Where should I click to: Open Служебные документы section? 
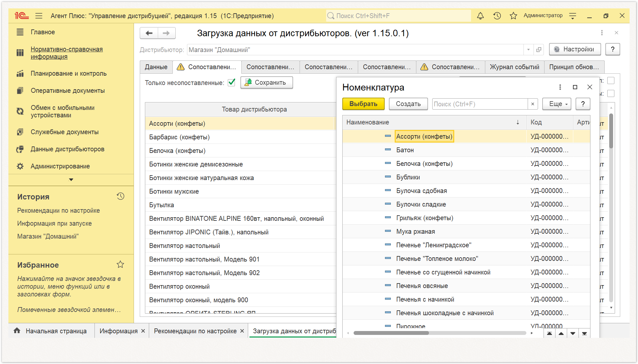65,132
